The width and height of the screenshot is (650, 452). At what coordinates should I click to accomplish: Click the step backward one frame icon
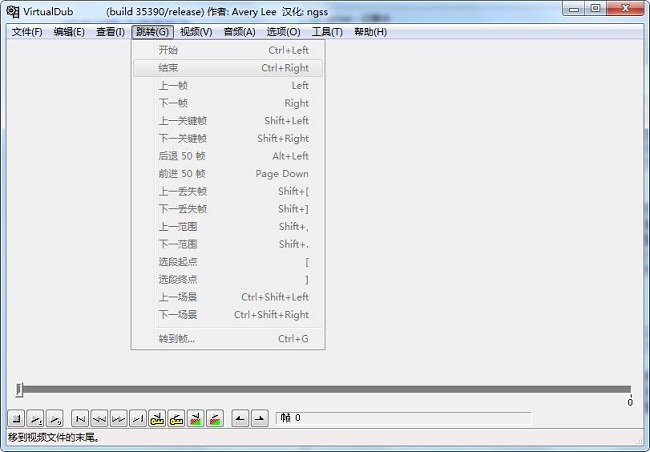tap(100, 418)
